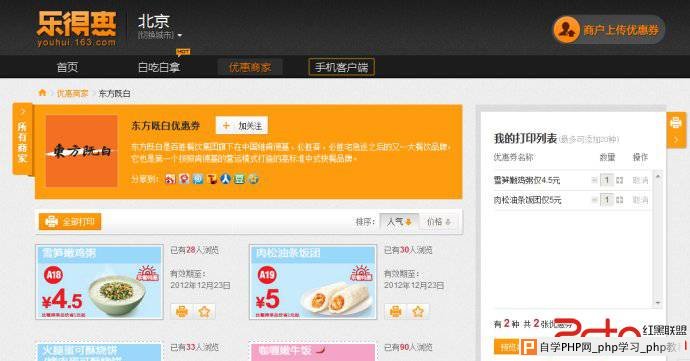The width and height of the screenshot is (690, 361).
Task: Sort coupons by 价格
Action: tap(439, 222)
